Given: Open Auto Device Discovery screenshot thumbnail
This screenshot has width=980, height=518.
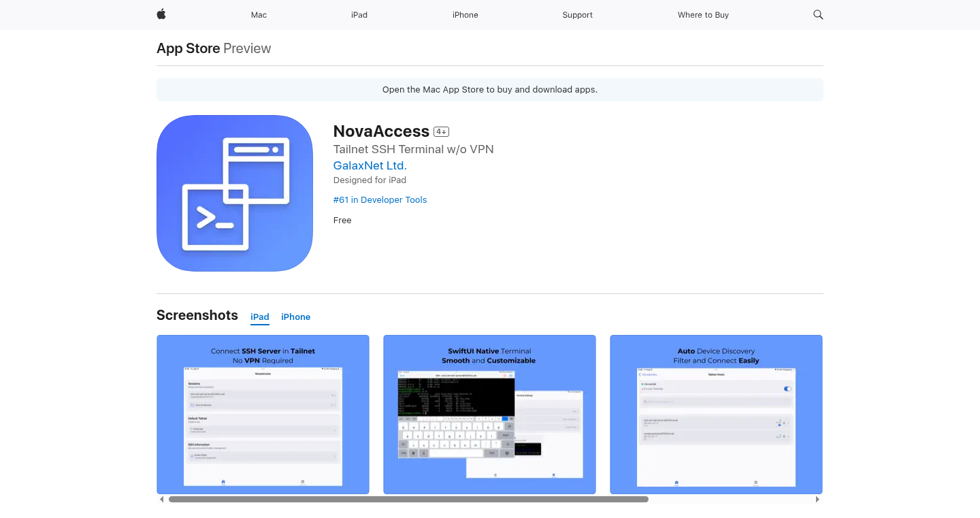Looking at the screenshot, I should click(716, 415).
